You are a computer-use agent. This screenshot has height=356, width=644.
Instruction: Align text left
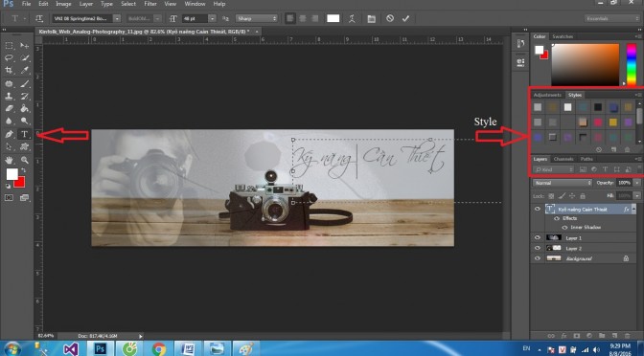[290, 18]
